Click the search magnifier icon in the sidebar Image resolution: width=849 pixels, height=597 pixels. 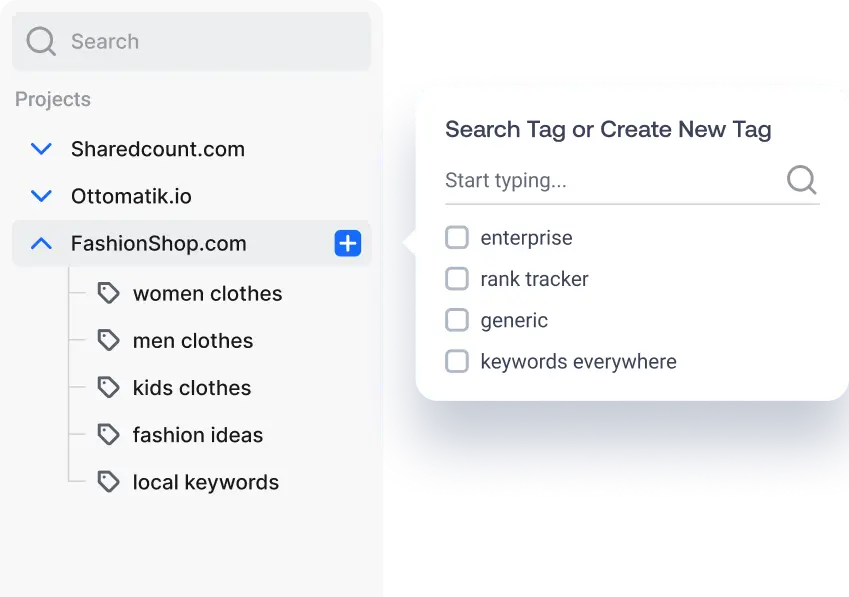(x=40, y=41)
